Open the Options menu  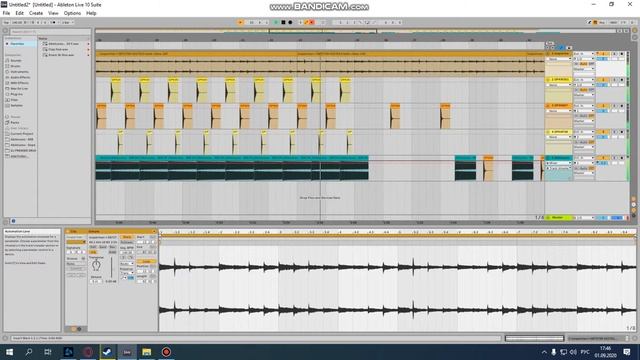[72, 13]
